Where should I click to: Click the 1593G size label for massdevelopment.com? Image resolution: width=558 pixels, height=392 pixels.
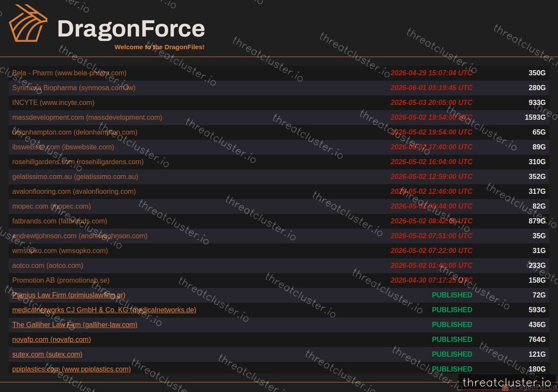pyautogui.click(x=535, y=118)
